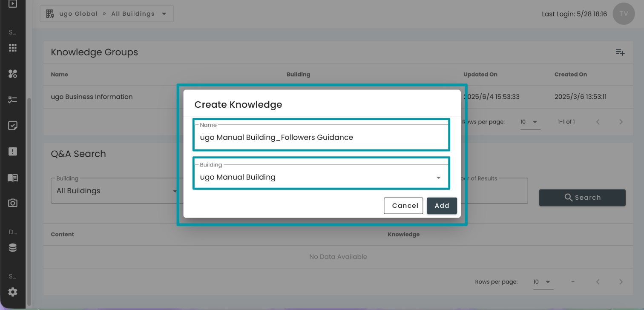Viewport: 644px width, 310px height.
Task: Open Knowledge Groups rows per page dropdown
Action: tap(530, 122)
